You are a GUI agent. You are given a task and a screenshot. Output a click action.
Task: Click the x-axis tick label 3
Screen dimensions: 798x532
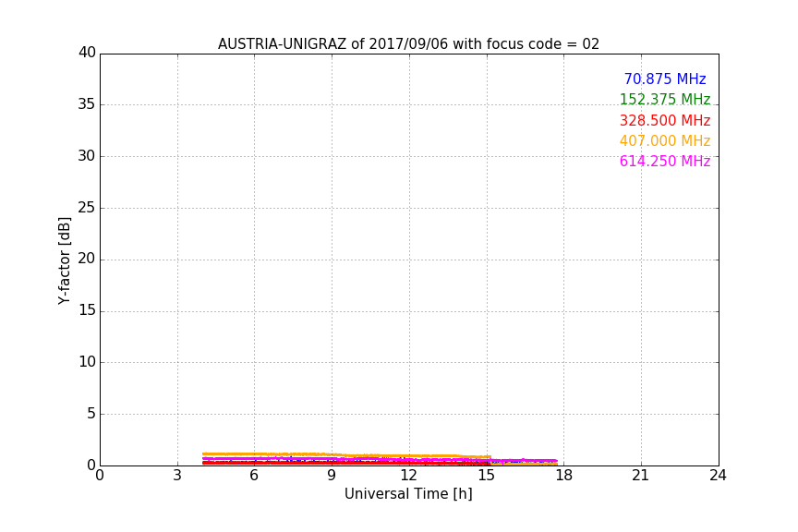click(x=177, y=476)
